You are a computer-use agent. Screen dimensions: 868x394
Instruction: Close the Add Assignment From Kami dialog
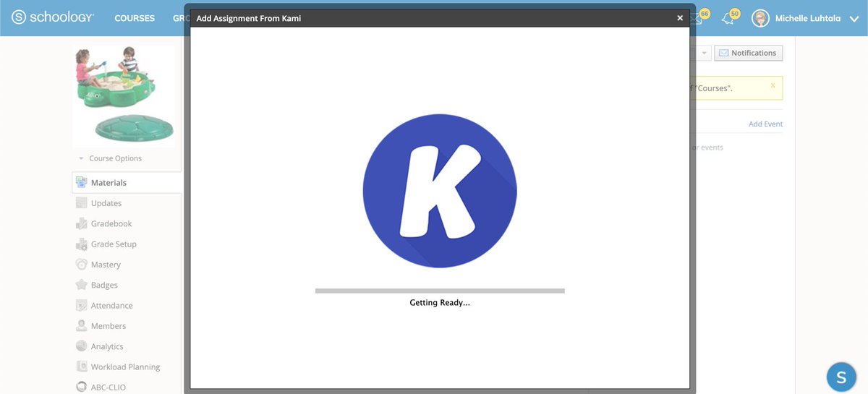point(680,18)
